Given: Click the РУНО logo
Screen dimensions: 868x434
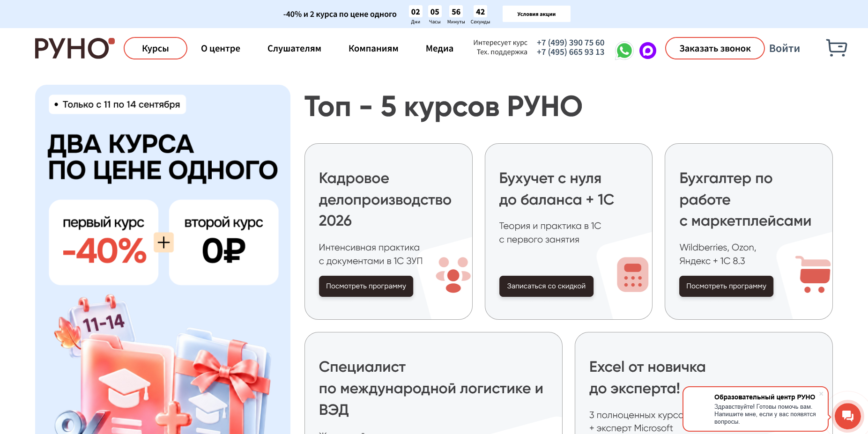Looking at the screenshot, I should (x=74, y=48).
